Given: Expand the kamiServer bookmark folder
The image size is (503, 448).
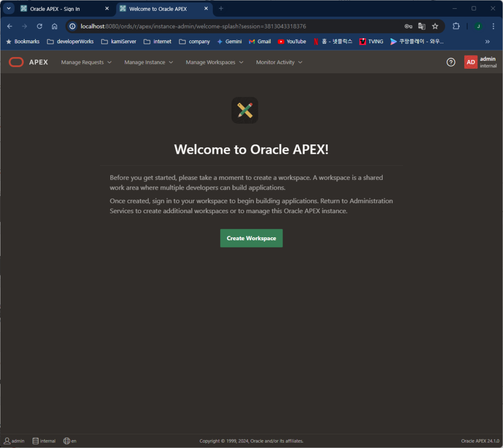Looking at the screenshot, I should click(119, 42).
